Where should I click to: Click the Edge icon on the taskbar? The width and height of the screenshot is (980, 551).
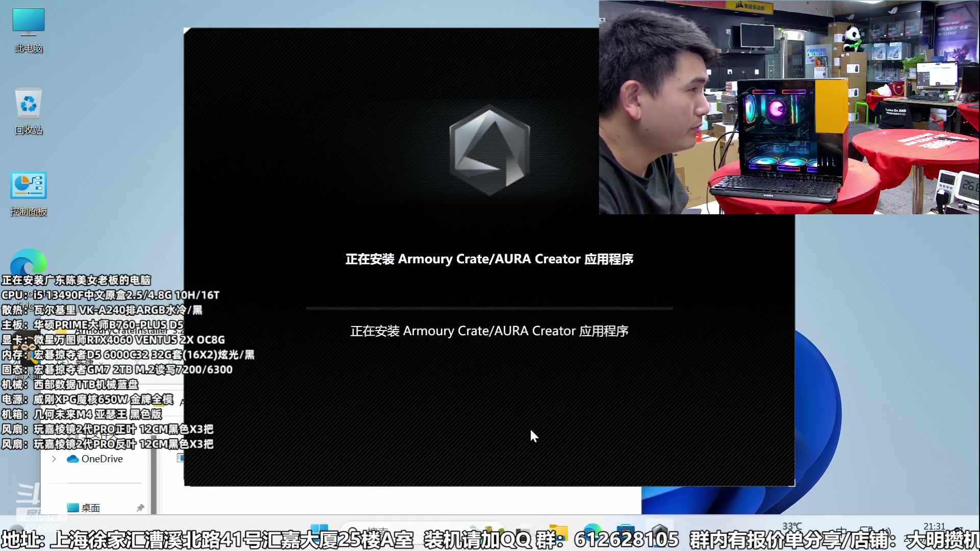pyautogui.click(x=592, y=531)
